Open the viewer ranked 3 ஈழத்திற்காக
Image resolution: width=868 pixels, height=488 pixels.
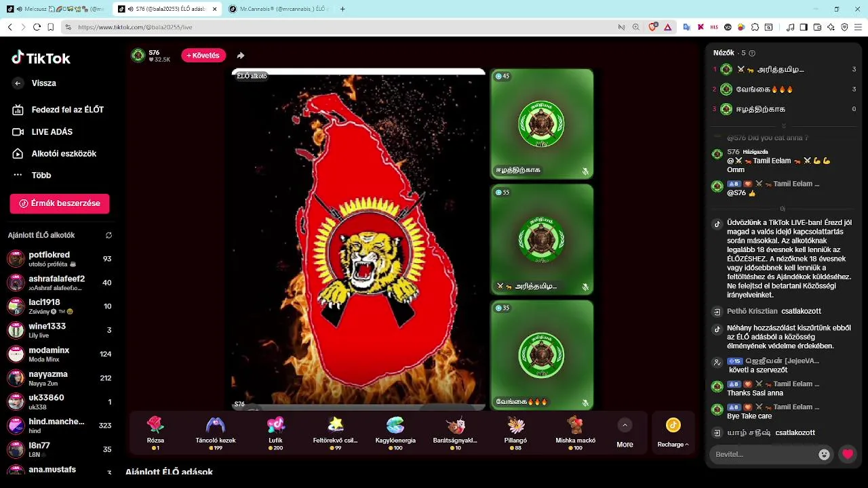785,108
